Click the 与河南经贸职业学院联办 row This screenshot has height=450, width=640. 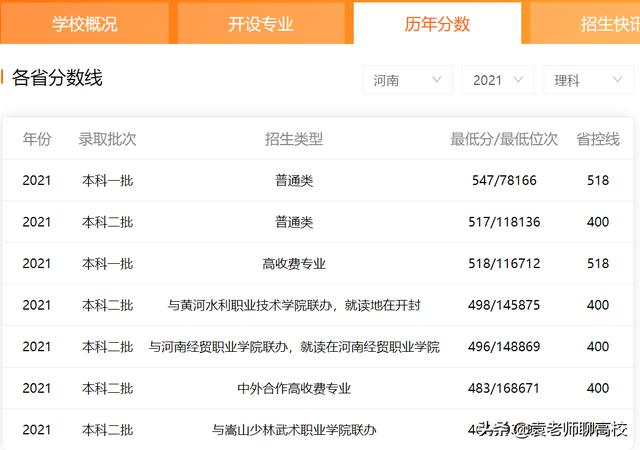click(x=294, y=347)
